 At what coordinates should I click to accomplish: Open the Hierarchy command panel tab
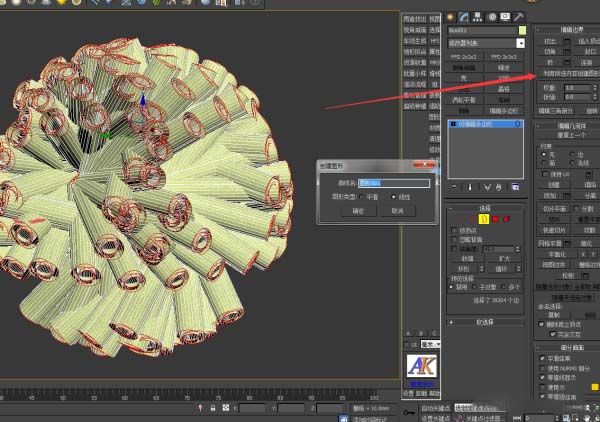tap(478, 17)
